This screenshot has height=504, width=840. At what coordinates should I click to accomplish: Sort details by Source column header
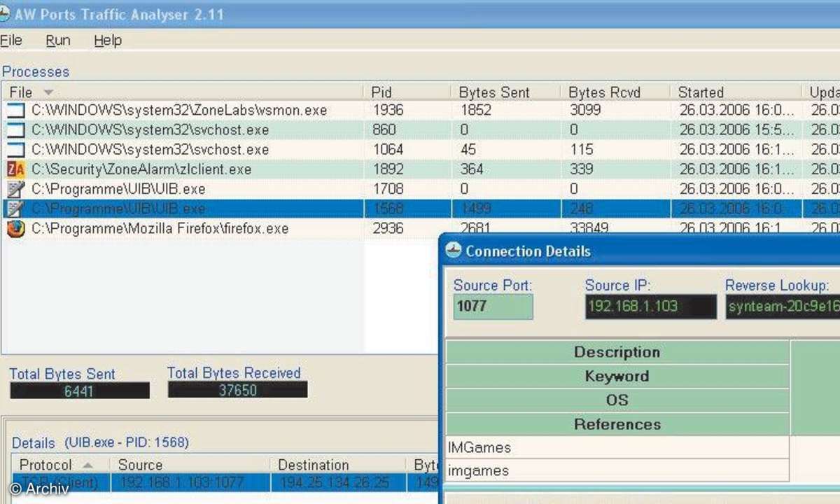(189, 465)
